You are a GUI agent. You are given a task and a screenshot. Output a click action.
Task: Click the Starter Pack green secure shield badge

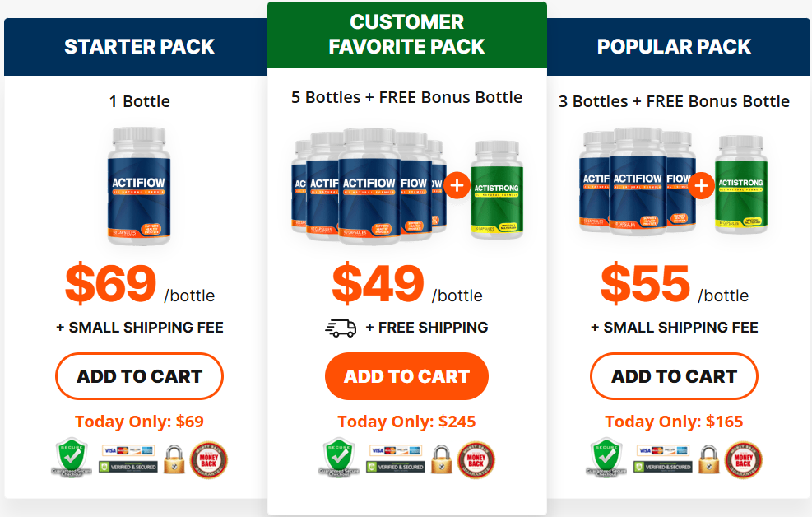click(72, 459)
